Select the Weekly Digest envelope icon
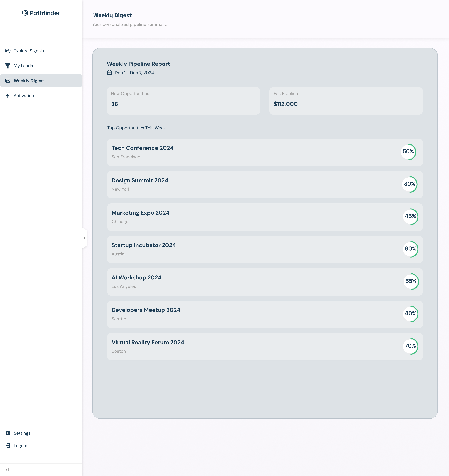 click(8, 81)
